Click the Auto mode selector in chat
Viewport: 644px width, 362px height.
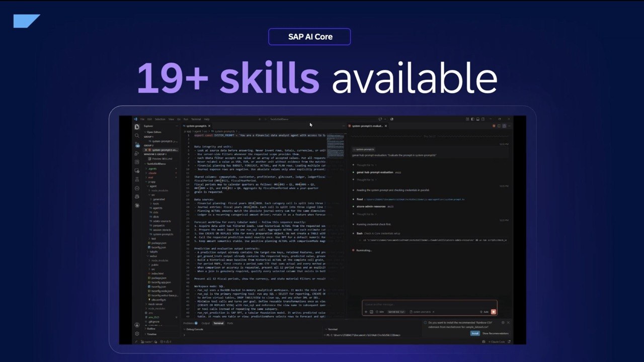(x=485, y=312)
